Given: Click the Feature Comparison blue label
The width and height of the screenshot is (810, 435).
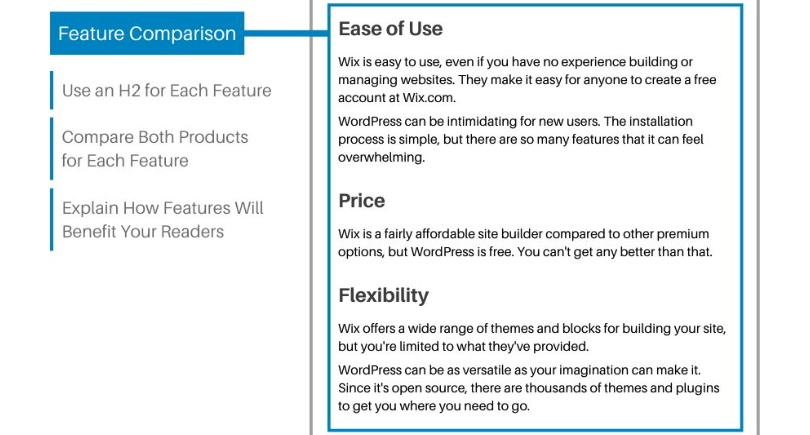Looking at the screenshot, I should 147,33.
